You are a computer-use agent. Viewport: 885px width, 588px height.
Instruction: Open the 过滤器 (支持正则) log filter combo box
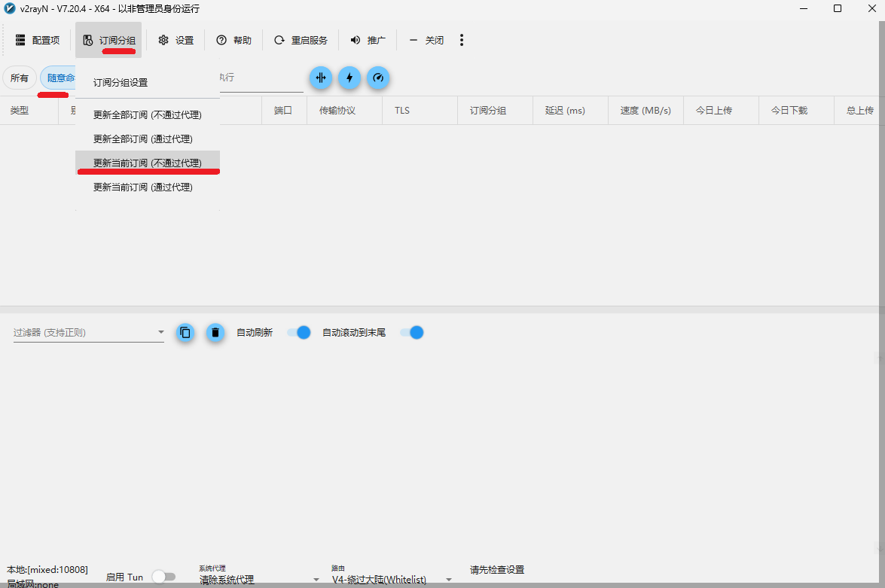(x=89, y=332)
